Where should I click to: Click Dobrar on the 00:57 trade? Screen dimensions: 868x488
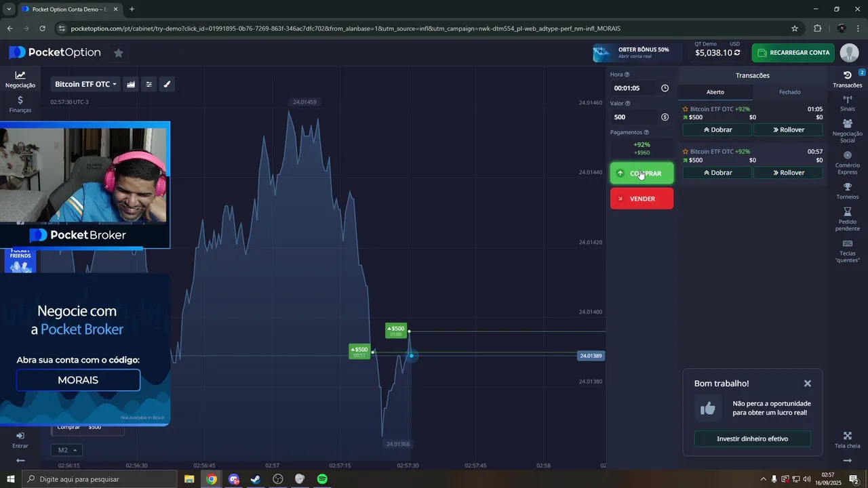click(717, 173)
